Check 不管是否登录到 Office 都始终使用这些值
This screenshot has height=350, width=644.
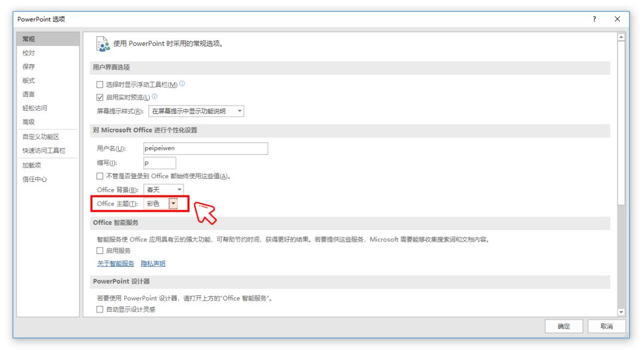pyautogui.click(x=99, y=176)
